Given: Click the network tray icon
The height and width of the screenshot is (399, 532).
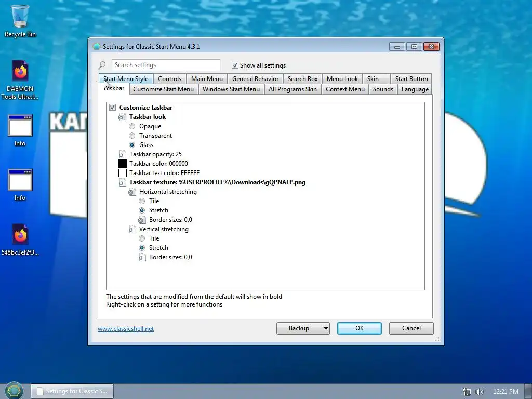Looking at the screenshot, I should pos(467,392).
